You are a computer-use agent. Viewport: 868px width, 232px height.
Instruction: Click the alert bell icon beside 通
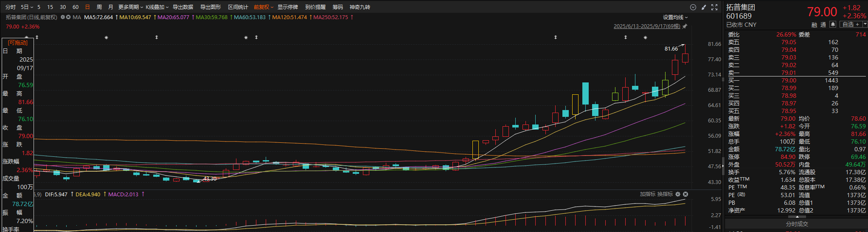(x=833, y=24)
